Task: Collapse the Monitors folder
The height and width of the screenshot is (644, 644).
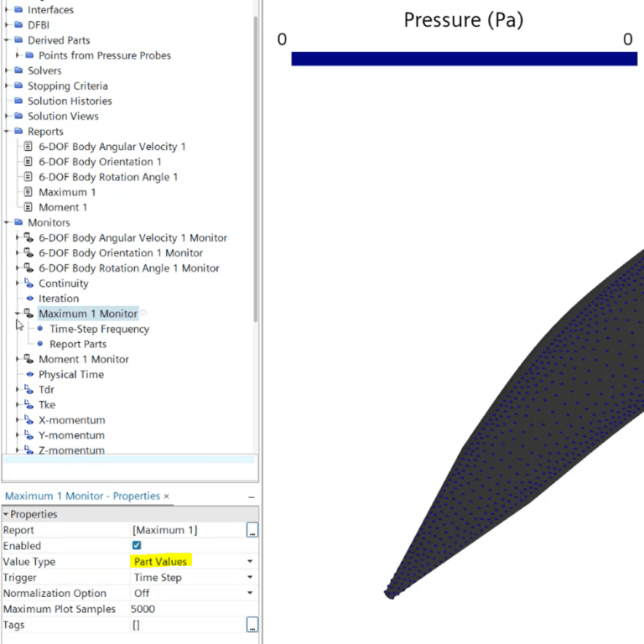Action: (7, 222)
